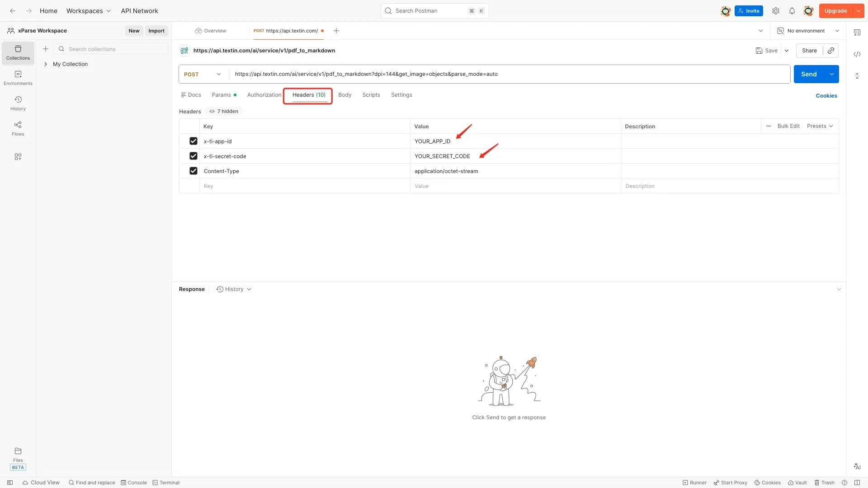
Task: Uncheck the x-ti-app-id header checkbox
Action: [x=193, y=141]
